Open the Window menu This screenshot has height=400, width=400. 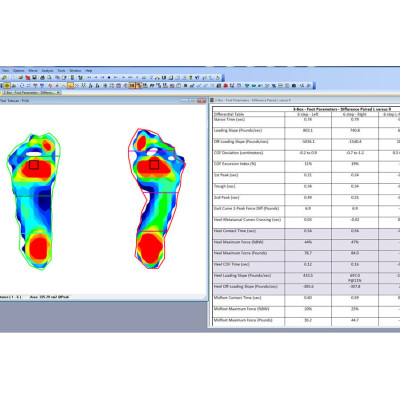[x=75, y=71]
